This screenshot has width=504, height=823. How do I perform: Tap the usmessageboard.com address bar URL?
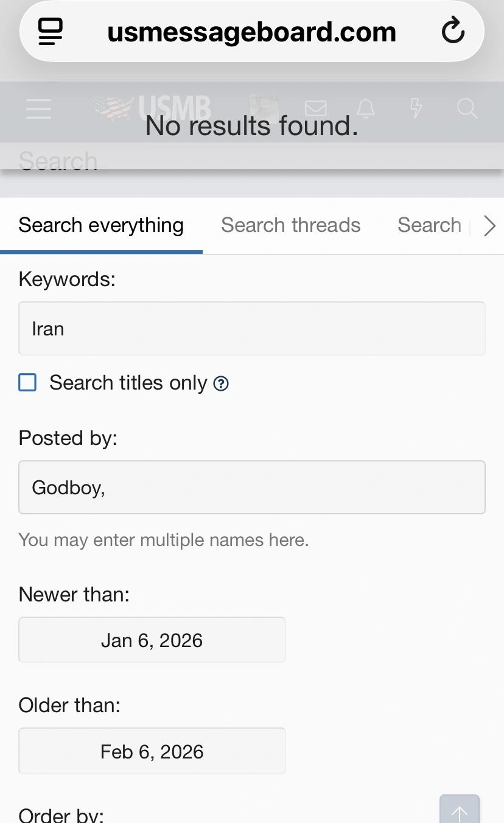(251, 32)
